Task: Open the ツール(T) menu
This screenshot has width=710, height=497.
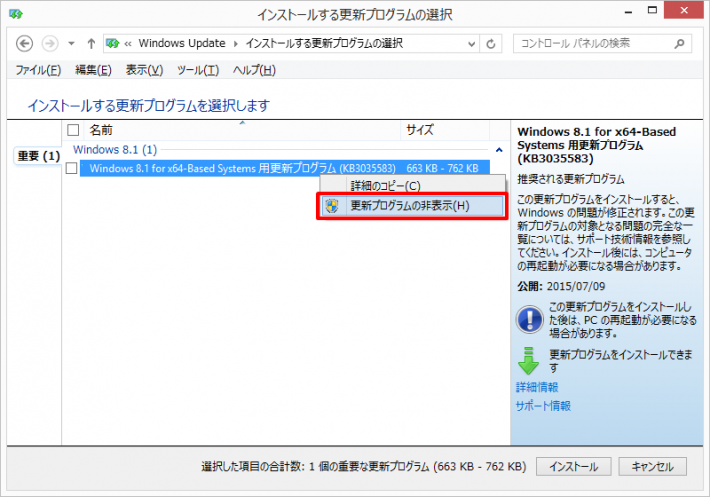Action: pos(198,70)
